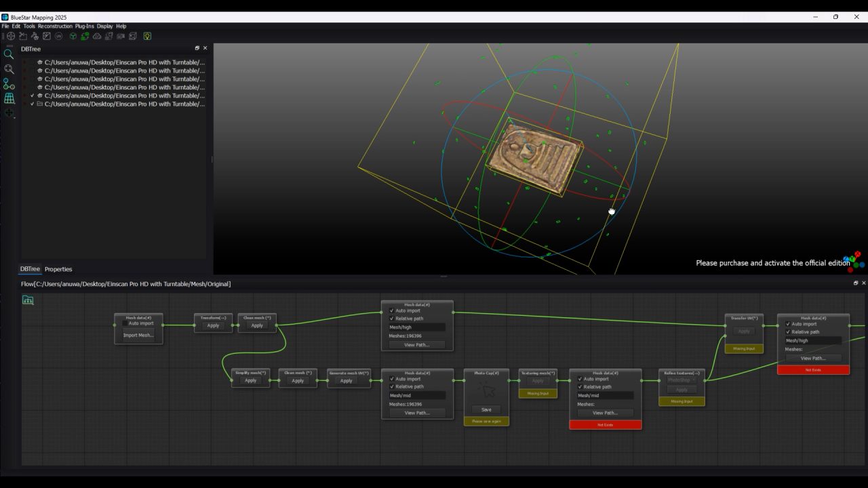Open the PhotoShop selector in Refine textures node
The height and width of the screenshot is (488, 868).
(x=682, y=380)
